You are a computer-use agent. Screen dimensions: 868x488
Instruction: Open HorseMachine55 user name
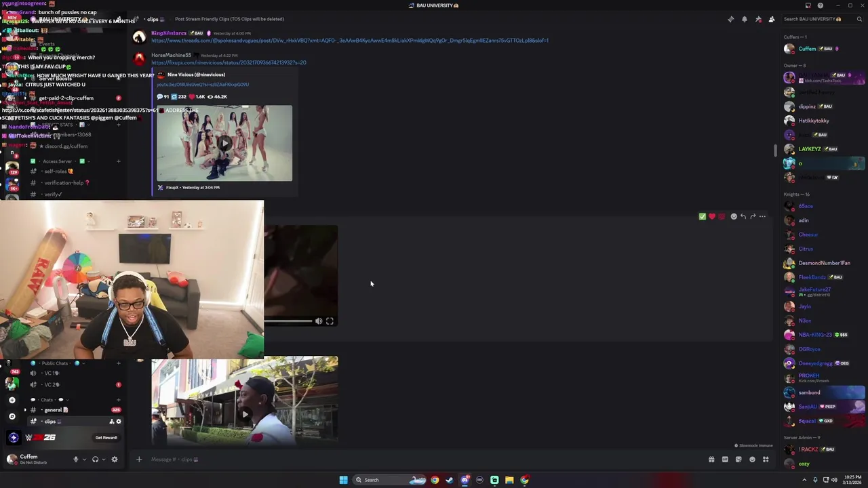pos(171,55)
